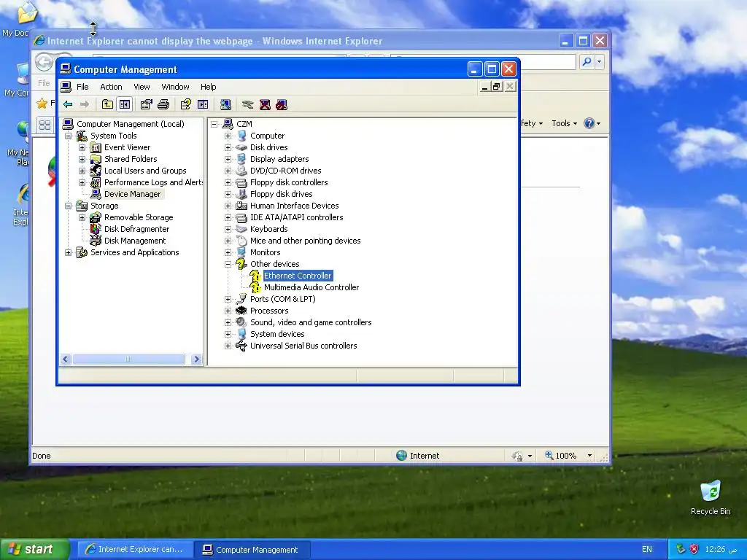
Task: Collapse the System Tools node
Action: (x=68, y=136)
